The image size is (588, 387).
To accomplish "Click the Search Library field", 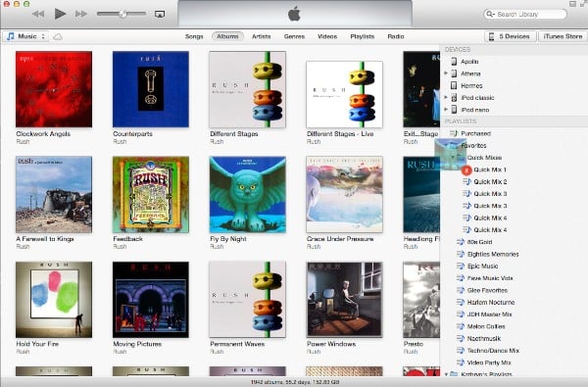I will [x=525, y=15].
